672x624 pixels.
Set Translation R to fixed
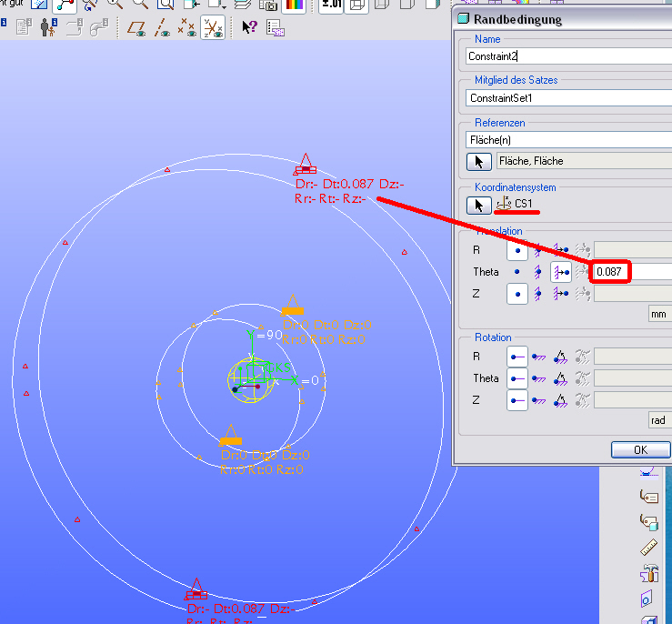coord(538,250)
